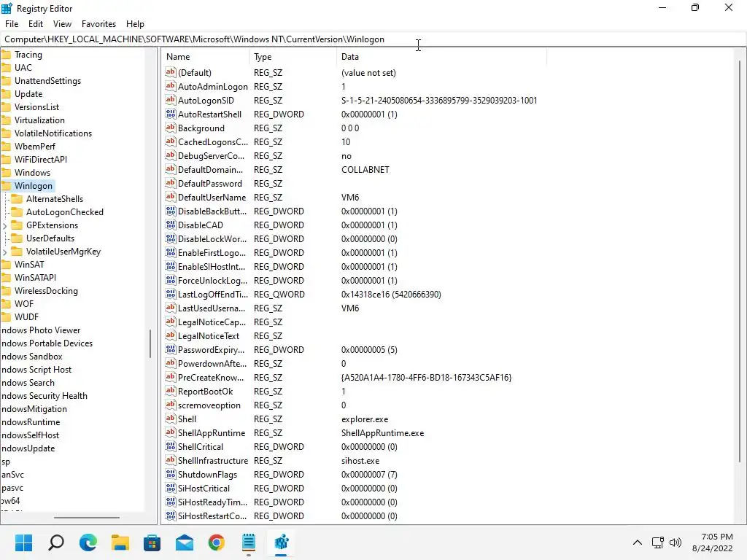This screenshot has height=560, width=747.
Task: Click the string icon for ShellInfrastructure
Action: (x=171, y=461)
